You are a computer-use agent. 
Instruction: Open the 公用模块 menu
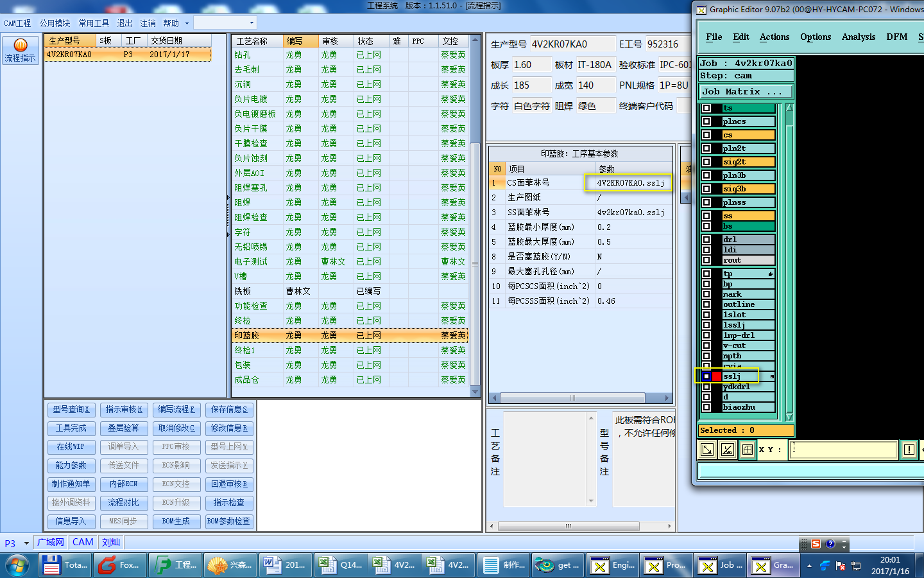(55, 23)
